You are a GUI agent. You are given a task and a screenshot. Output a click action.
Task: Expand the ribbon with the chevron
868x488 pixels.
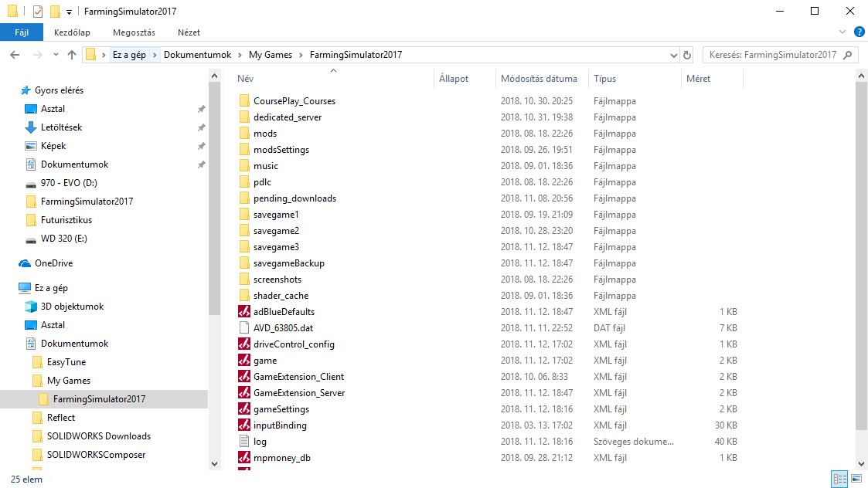[842, 32]
